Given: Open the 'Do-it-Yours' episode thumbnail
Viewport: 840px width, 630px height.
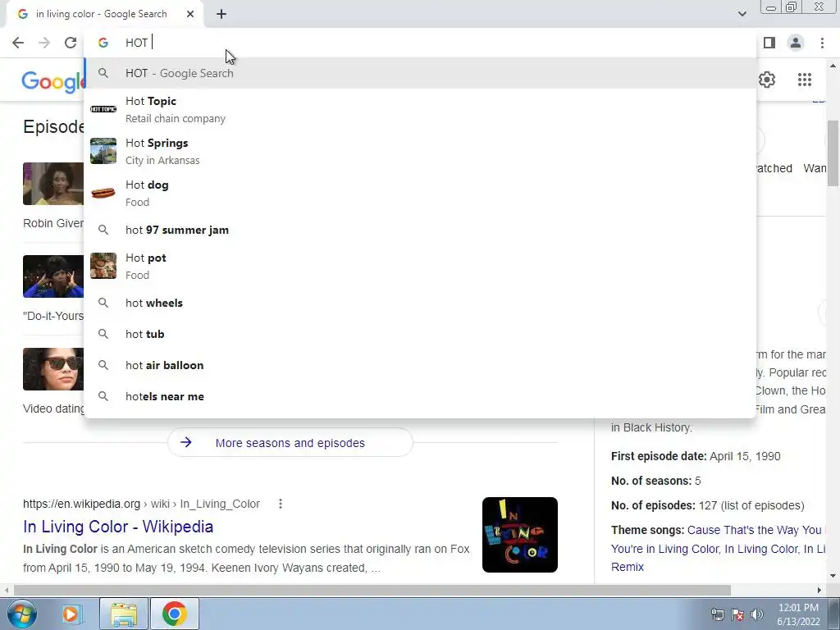Looking at the screenshot, I should (53, 276).
